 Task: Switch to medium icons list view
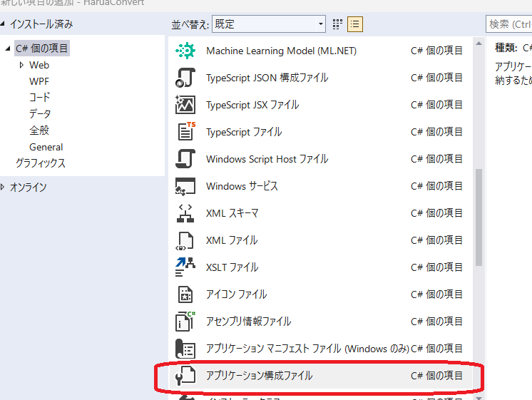[355, 24]
